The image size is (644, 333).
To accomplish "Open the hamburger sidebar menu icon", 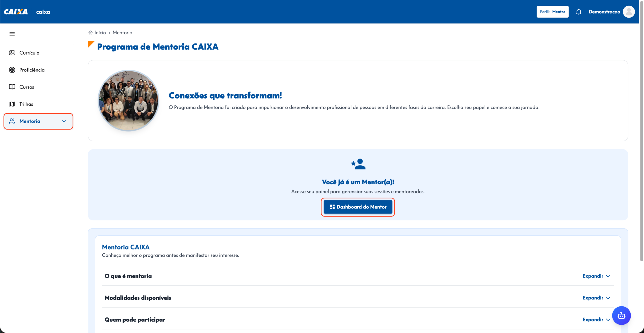I will pos(12,34).
